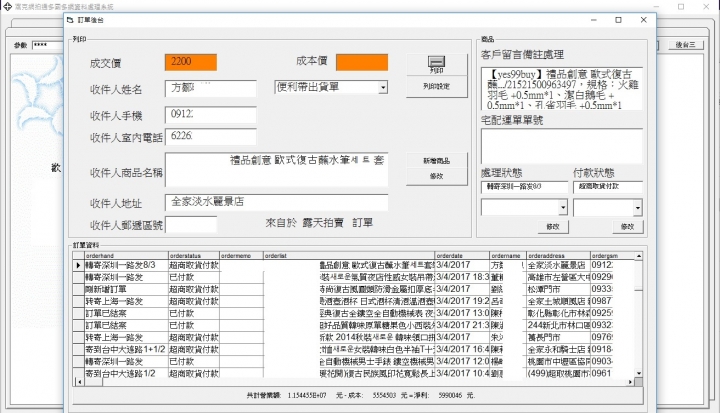
Task: Click grid vertical scrollbar down arrow
Action: click(638, 373)
